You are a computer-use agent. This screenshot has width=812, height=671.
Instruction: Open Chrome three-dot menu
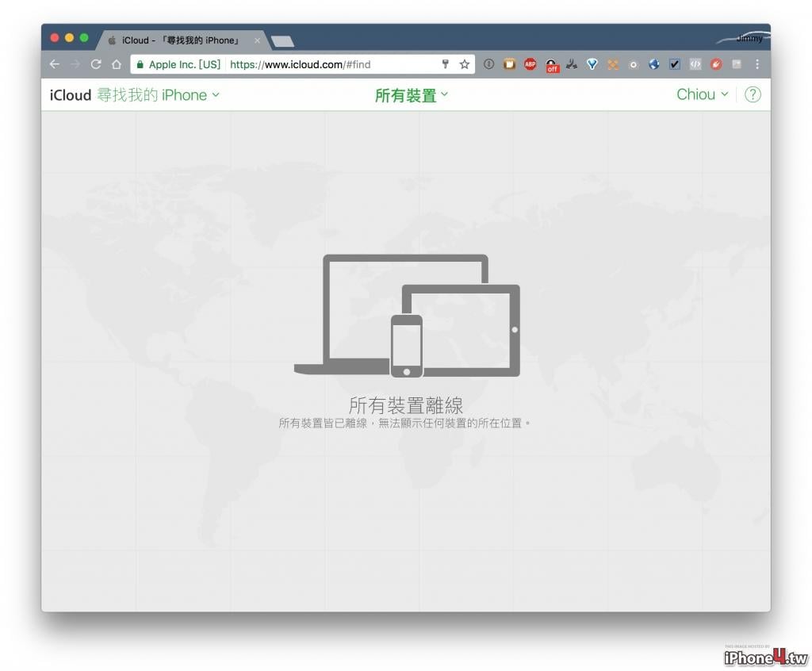[757, 64]
